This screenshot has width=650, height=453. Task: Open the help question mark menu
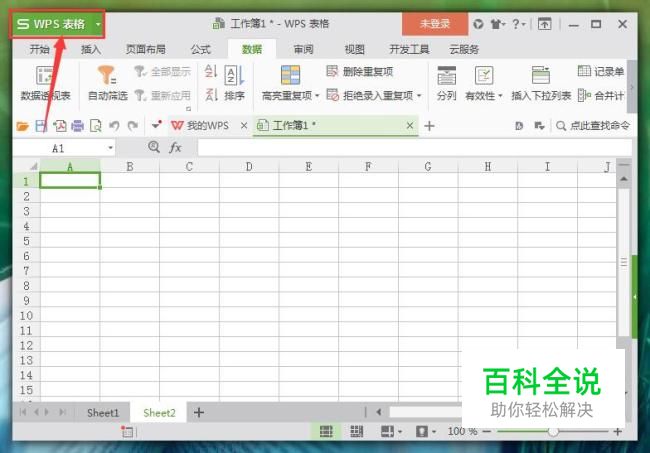click(x=518, y=24)
